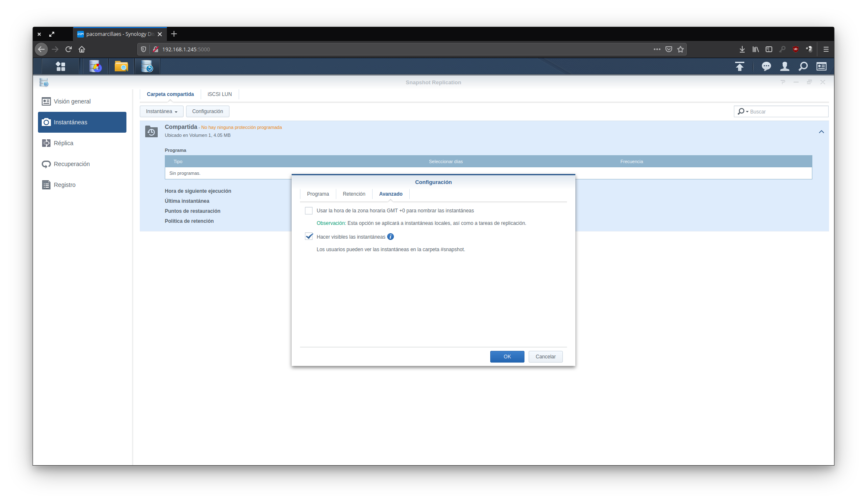Open the upload queue arrow icon
Viewport: 867px width, 504px height.
pyautogui.click(x=739, y=66)
